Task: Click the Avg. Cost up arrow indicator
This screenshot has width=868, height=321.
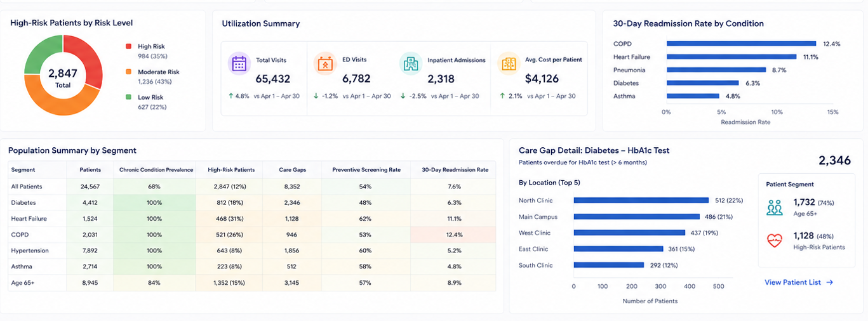Action: click(x=502, y=96)
